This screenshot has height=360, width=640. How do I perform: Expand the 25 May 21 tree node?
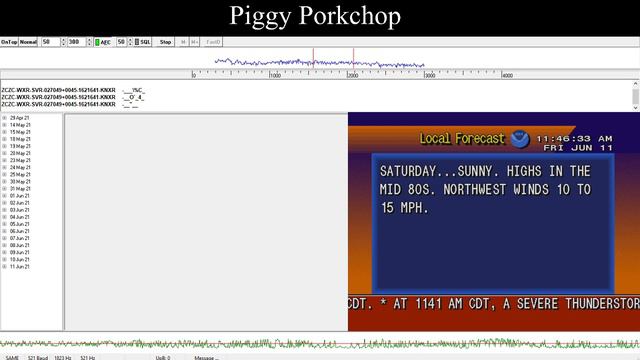4,175
